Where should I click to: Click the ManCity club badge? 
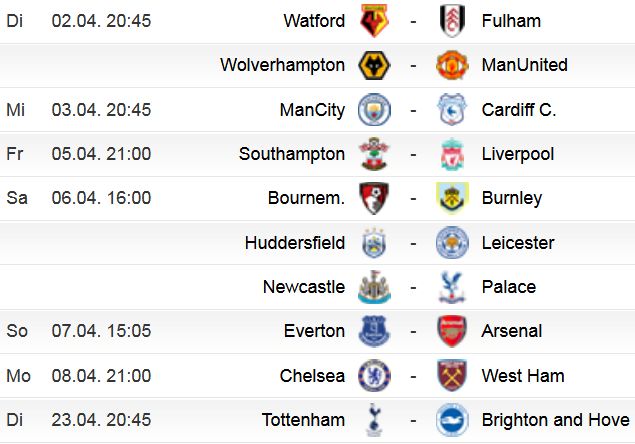374,109
